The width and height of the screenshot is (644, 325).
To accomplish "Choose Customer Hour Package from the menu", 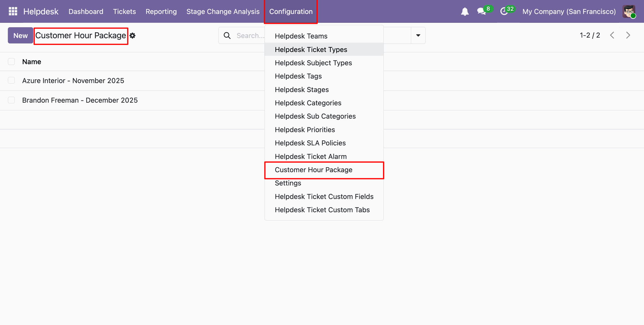I will (x=313, y=170).
